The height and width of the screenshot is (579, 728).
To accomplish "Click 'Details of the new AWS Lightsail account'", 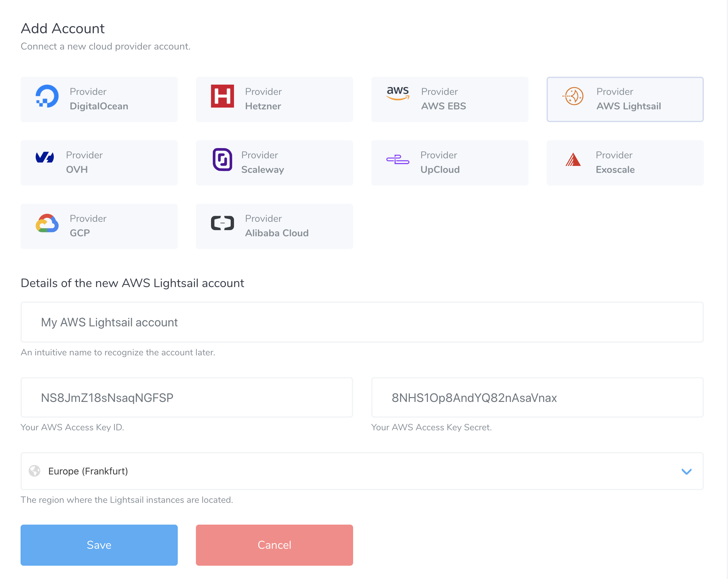I will (x=132, y=283).
